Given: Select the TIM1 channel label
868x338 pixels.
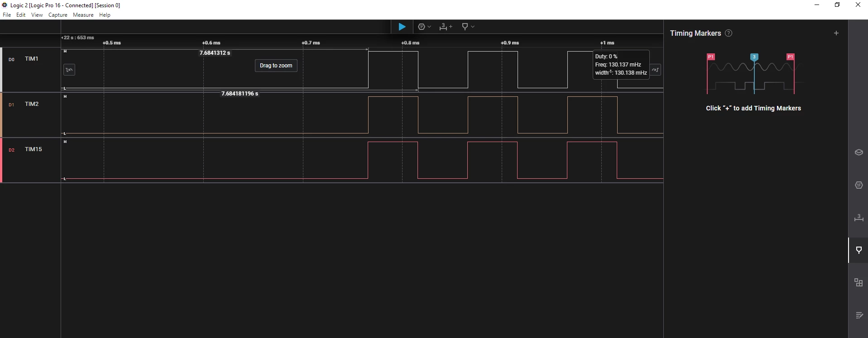Looking at the screenshot, I should click(32, 59).
